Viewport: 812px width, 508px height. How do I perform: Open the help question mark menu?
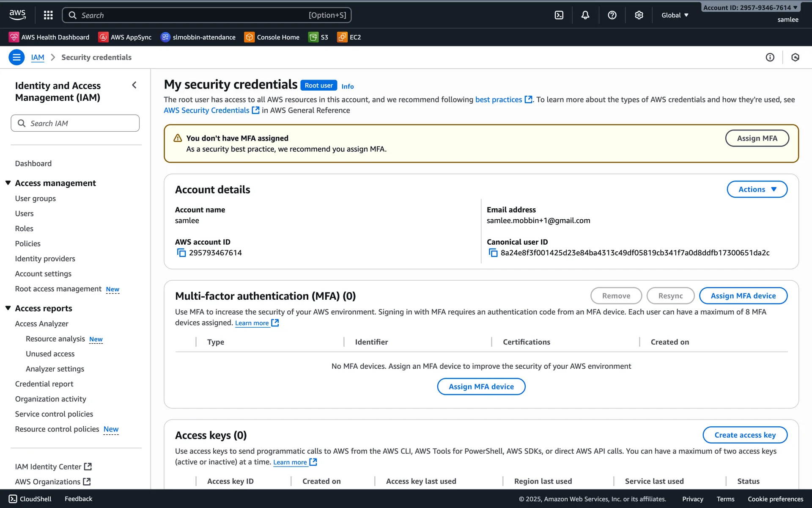[612, 15]
